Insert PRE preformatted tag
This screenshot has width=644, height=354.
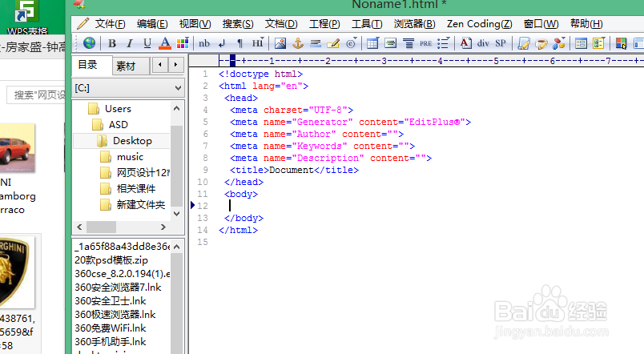[x=425, y=43]
